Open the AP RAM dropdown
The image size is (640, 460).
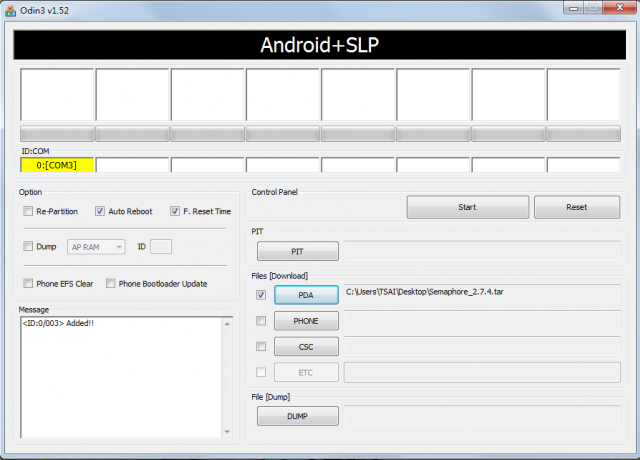point(96,247)
